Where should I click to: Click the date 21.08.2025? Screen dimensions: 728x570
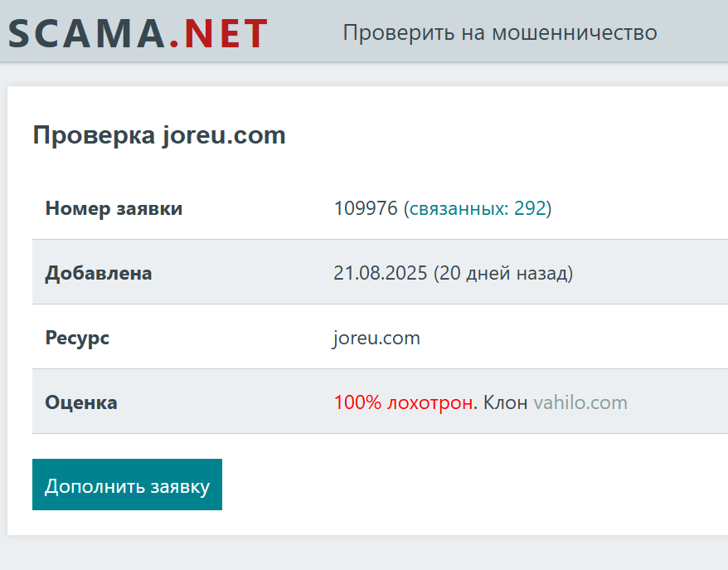pyautogui.click(x=381, y=273)
